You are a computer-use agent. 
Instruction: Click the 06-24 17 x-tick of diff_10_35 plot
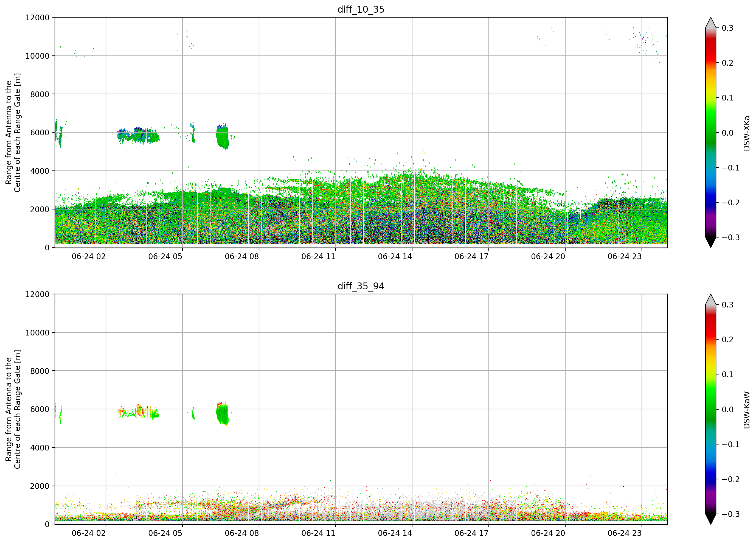471,256
